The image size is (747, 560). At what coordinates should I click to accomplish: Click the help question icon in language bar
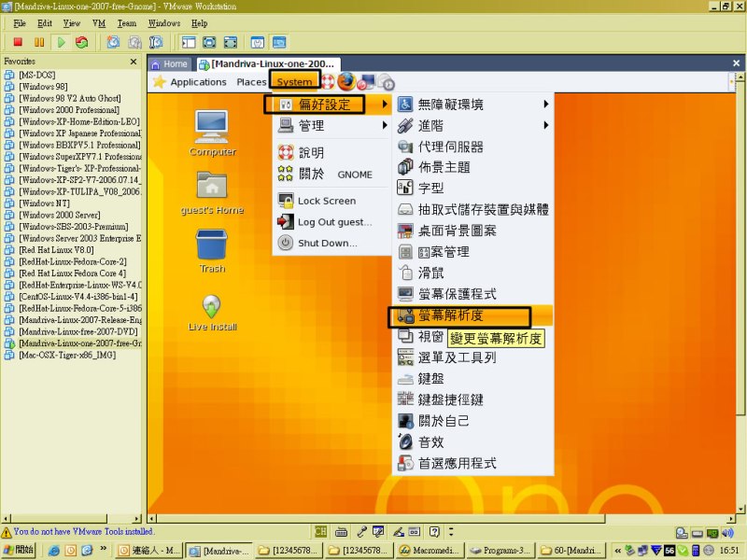[x=434, y=531]
